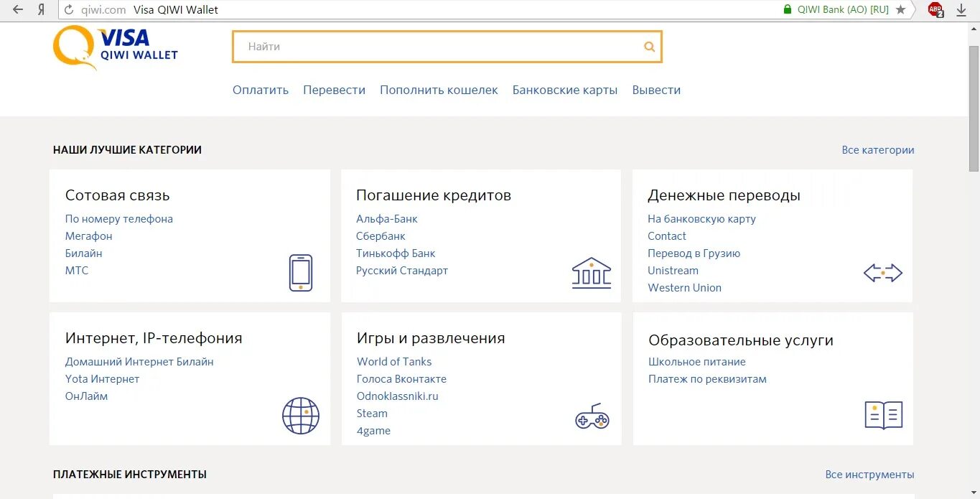Open the Денежные переводы heading
980x499 pixels.
point(724,195)
